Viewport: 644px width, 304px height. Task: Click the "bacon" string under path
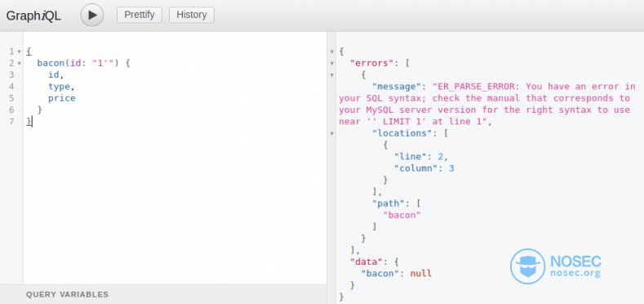tap(402, 215)
